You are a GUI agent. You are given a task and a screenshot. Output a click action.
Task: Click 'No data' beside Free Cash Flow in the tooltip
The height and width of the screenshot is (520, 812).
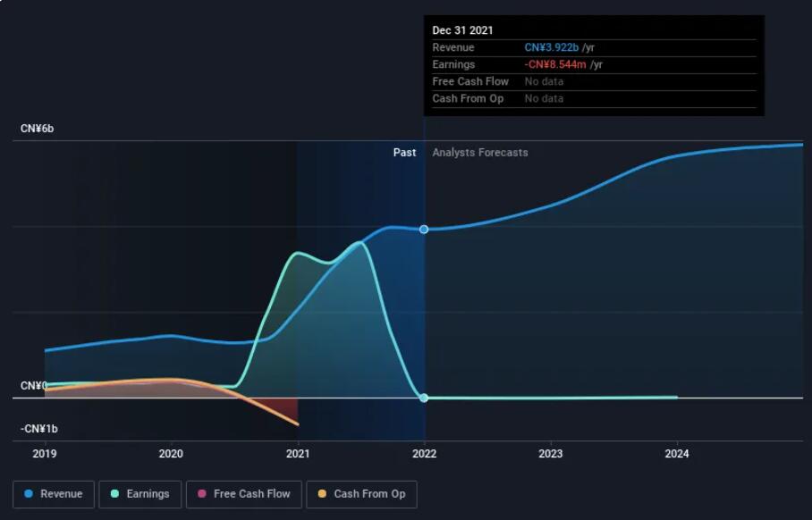544,81
